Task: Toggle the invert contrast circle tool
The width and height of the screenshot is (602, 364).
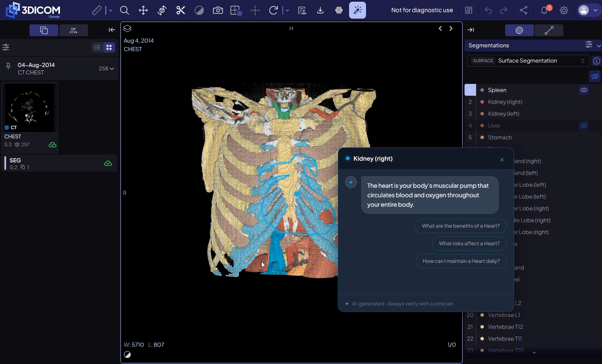Action: (x=199, y=10)
